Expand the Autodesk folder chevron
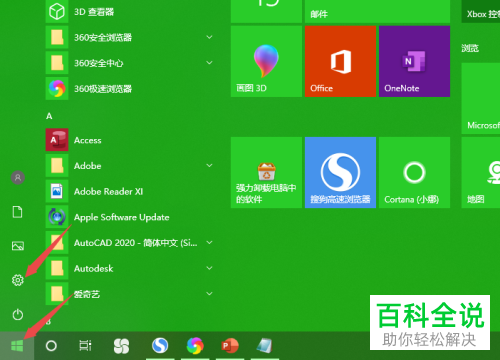500x360 pixels. pos(209,268)
